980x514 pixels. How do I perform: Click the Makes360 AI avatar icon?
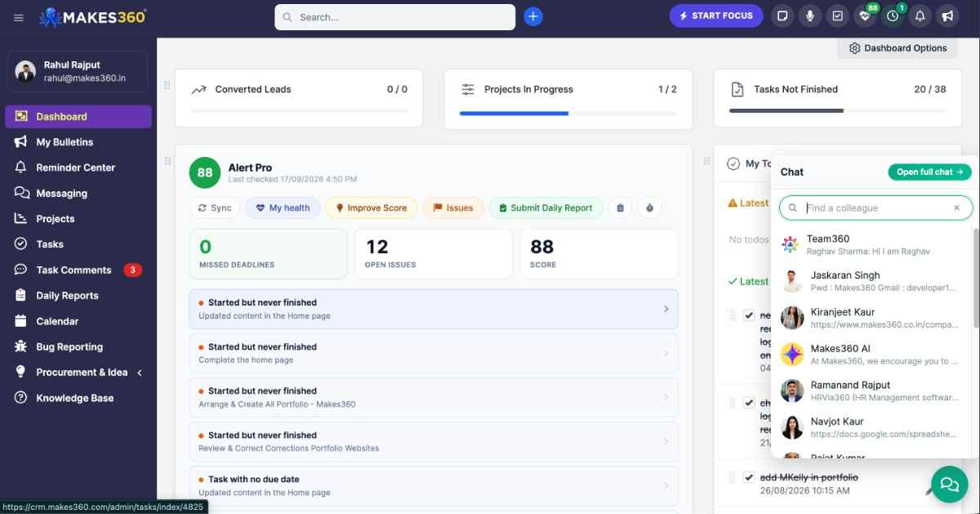tap(792, 354)
